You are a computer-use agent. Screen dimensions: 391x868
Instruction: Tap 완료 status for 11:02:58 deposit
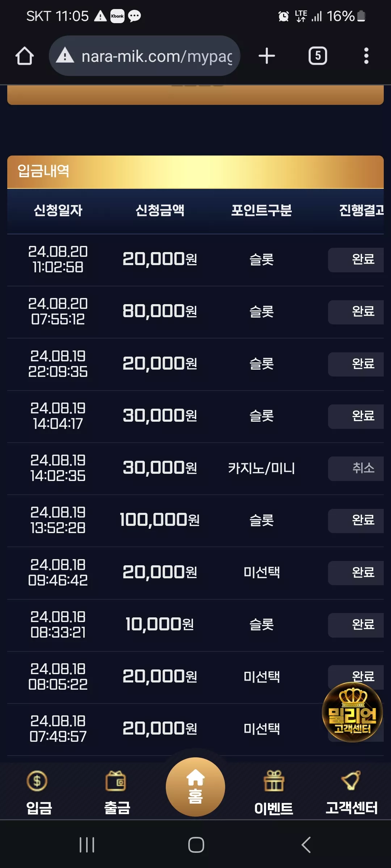356,260
